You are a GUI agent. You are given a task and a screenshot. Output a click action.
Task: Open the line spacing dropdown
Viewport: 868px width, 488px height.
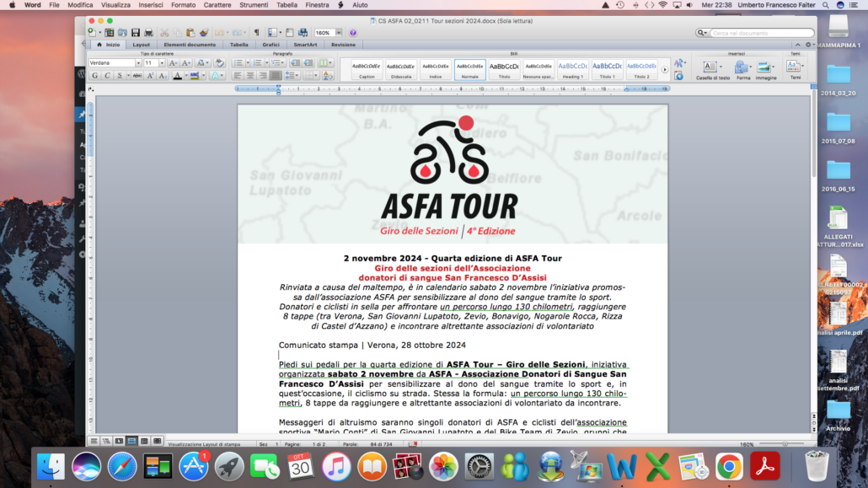point(292,76)
